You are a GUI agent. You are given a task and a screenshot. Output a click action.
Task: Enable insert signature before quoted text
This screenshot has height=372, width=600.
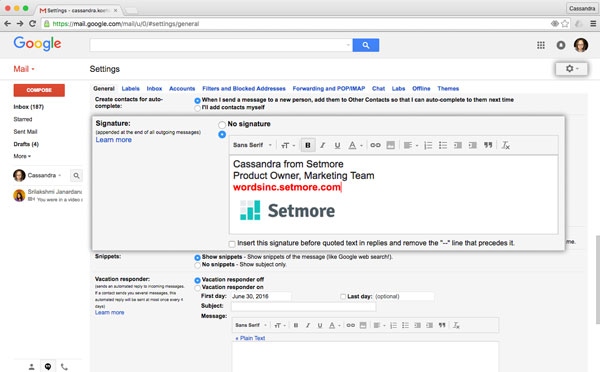(232, 244)
